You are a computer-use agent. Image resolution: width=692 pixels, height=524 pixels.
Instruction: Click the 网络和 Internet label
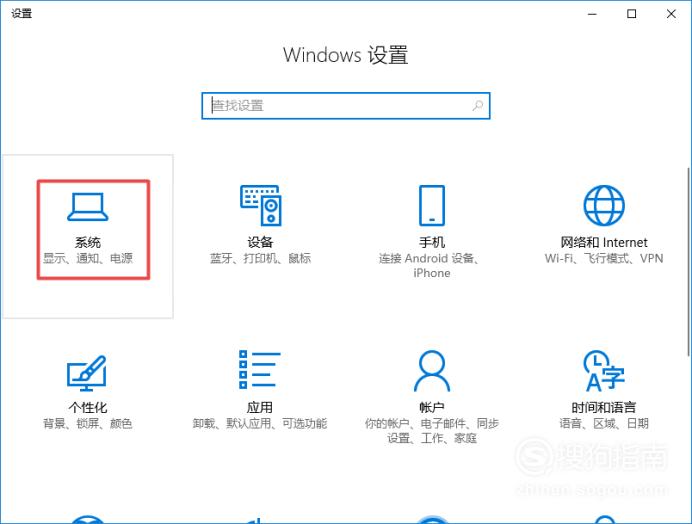(x=604, y=242)
